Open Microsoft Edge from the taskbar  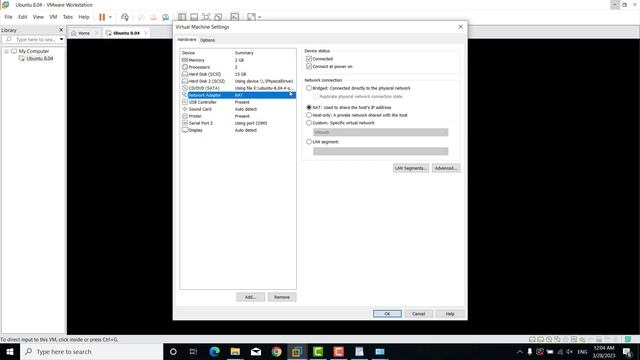click(x=214, y=351)
